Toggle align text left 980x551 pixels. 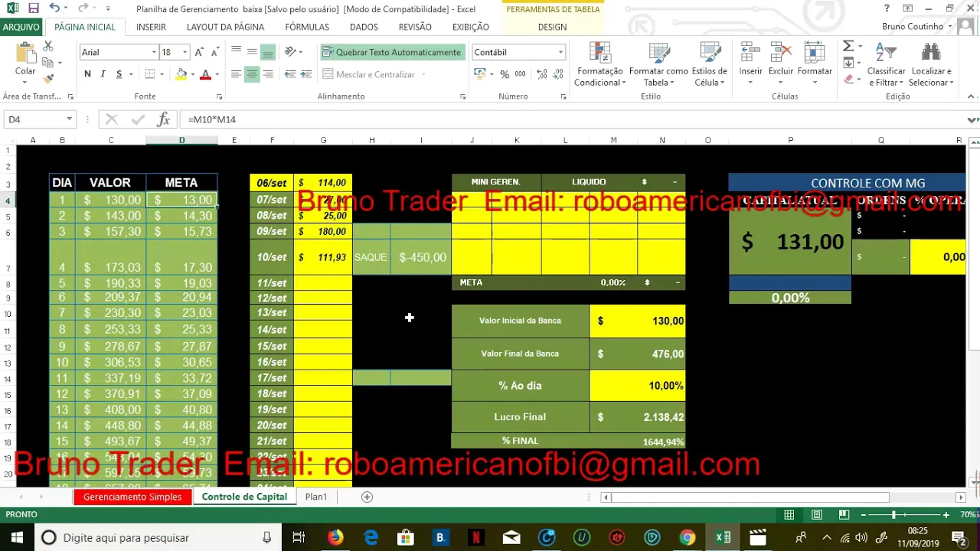(x=236, y=74)
